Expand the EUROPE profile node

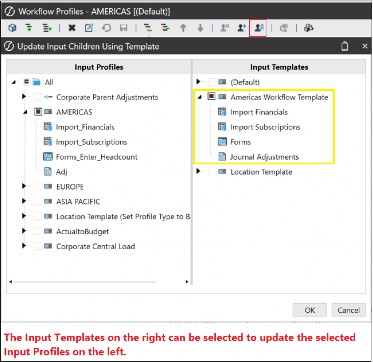[x=24, y=186]
